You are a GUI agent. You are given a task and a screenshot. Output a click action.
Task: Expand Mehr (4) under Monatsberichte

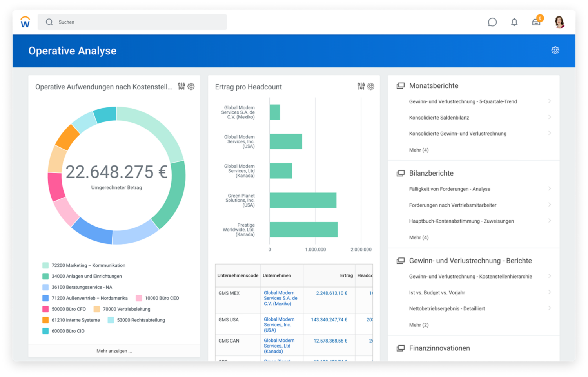pyautogui.click(x=419, y=150)
